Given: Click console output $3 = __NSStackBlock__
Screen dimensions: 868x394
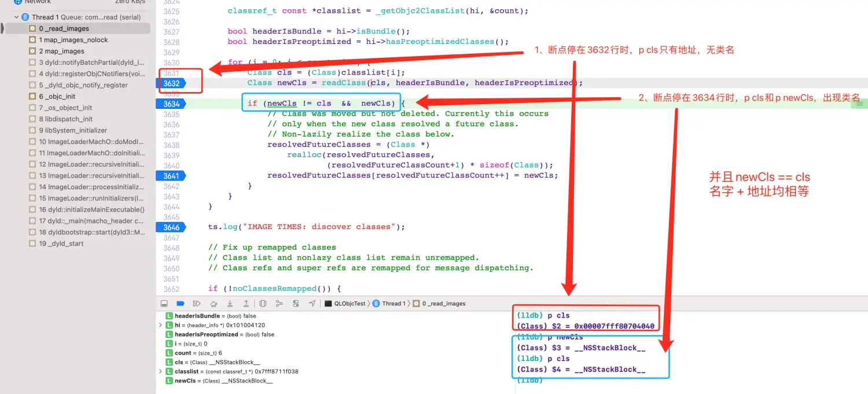Looking at the screenshot, I should click(x=581, y=348).
